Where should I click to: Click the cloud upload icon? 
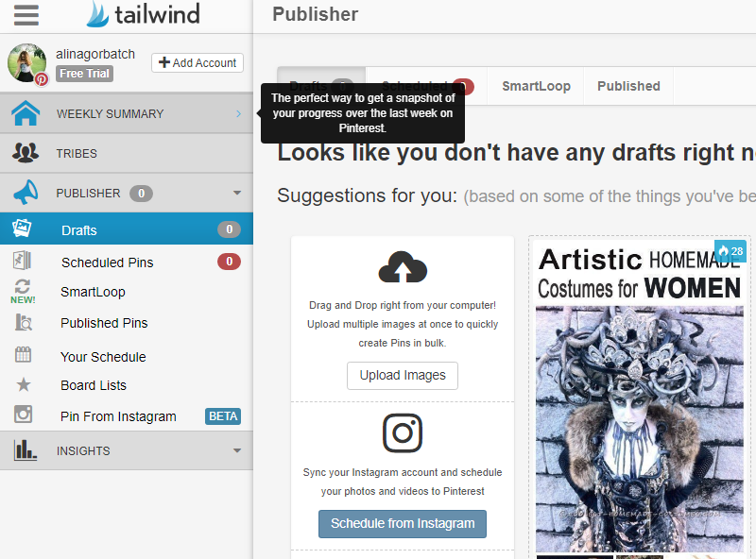pos(403,267)
